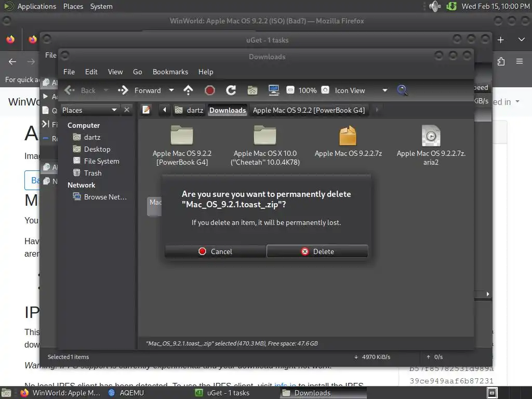Image resolution: width=532 pixels, height=399 pixels.
Task: Open the Help menu
Action: (x=206, y=72)
